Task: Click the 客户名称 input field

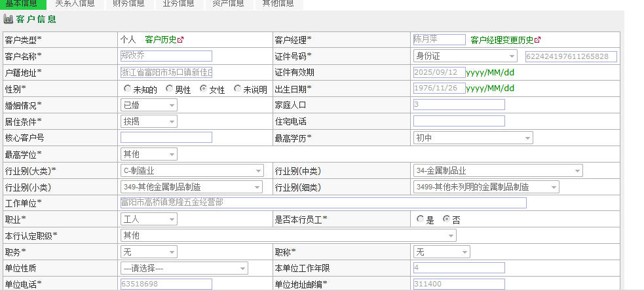Action: 166,56
